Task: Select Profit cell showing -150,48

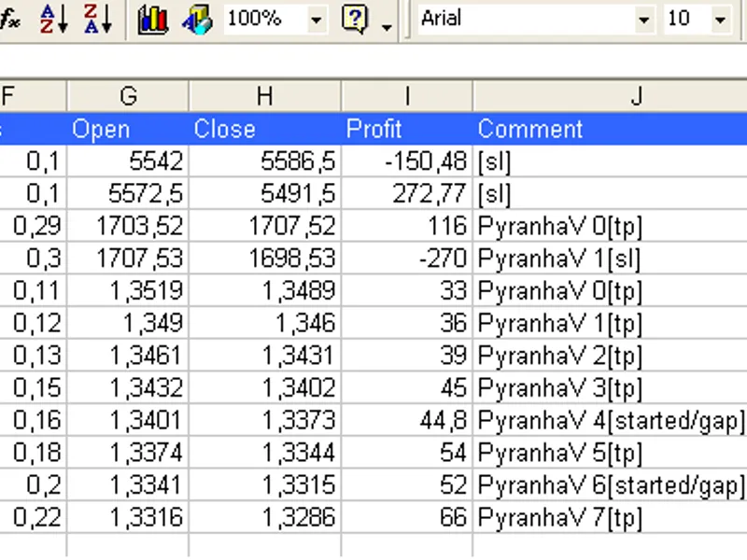Action: [x=407, y=161]
